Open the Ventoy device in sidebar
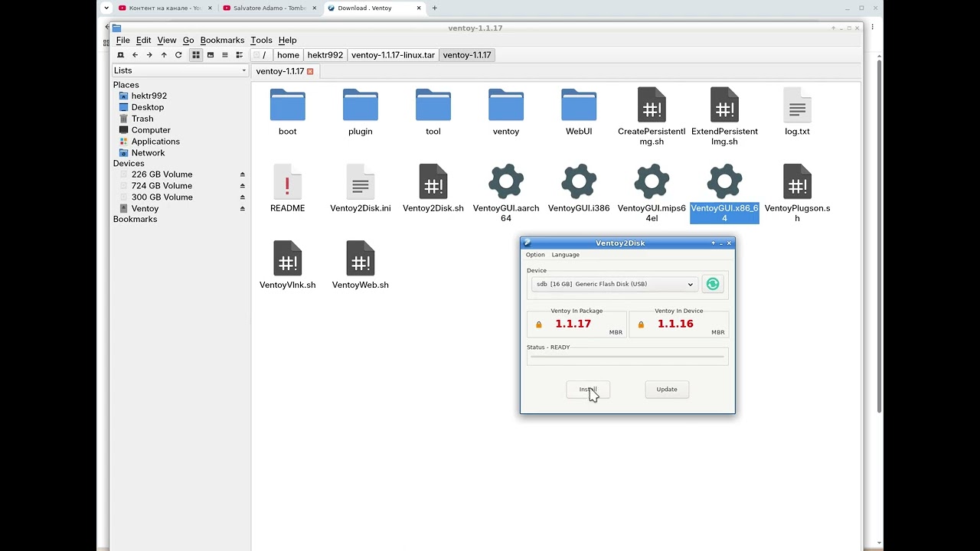980x551 pixels. pos(145,209)
